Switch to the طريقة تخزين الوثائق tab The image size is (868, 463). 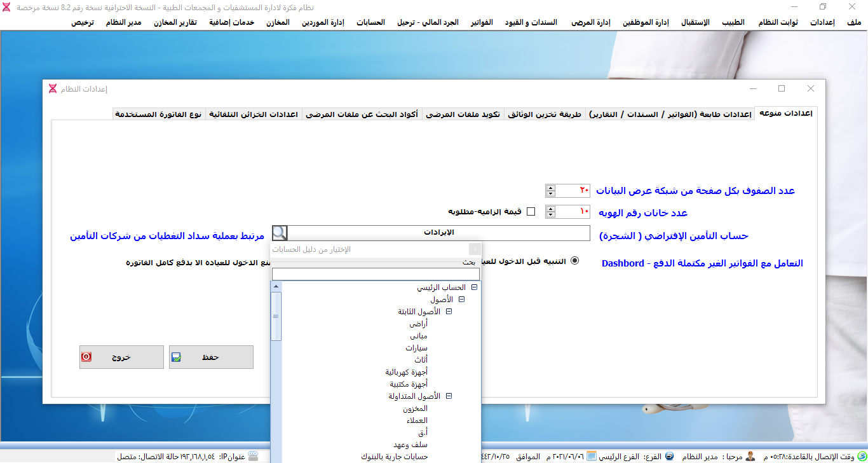(544, 114)
